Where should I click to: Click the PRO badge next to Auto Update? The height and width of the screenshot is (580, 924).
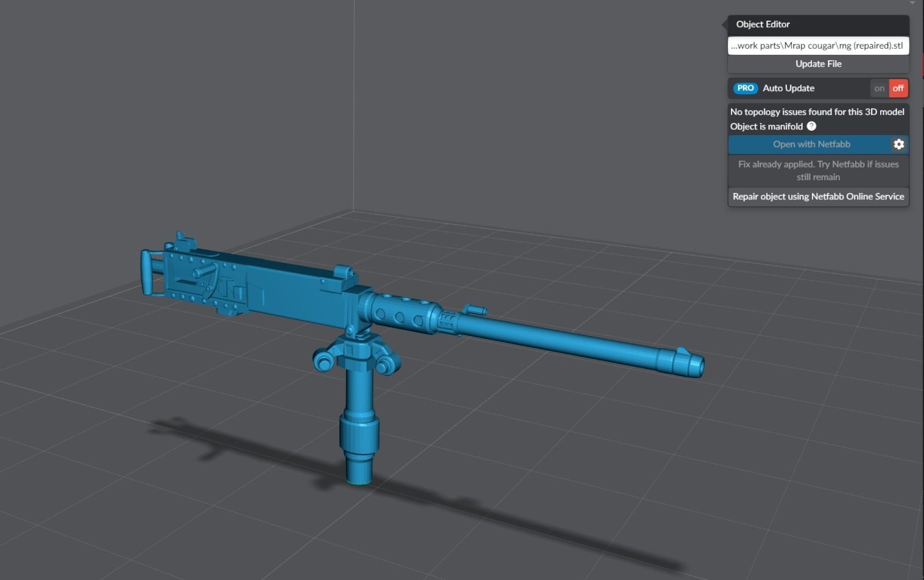click(746, 88)
